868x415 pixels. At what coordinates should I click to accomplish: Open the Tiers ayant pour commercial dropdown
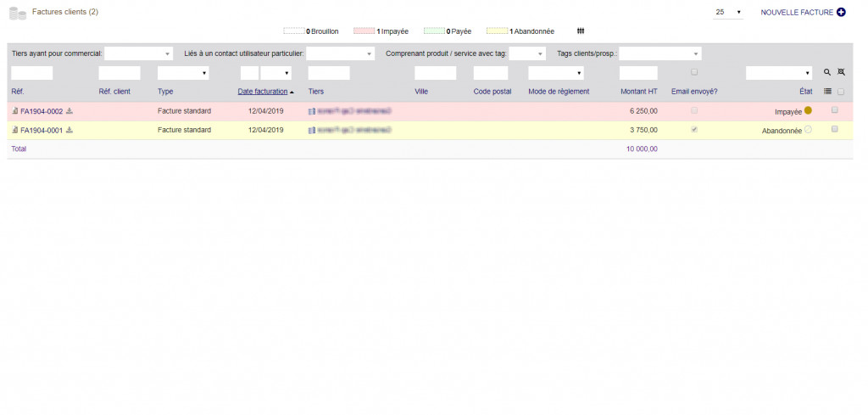(139, 53)
